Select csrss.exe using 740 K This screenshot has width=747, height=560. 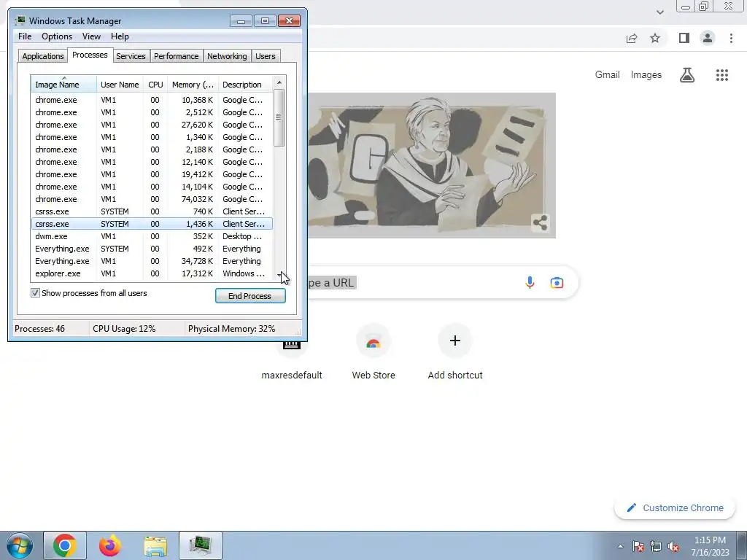coord(152,211)
